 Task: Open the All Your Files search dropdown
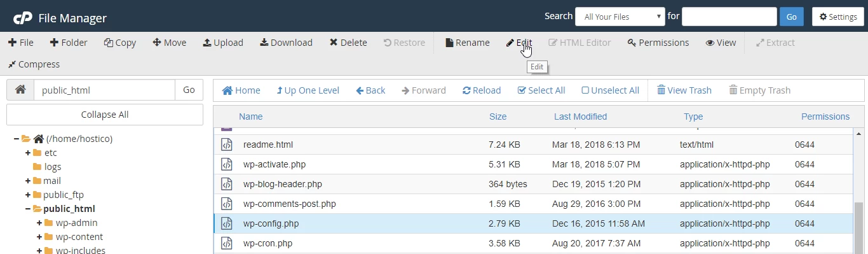[620, 17]
